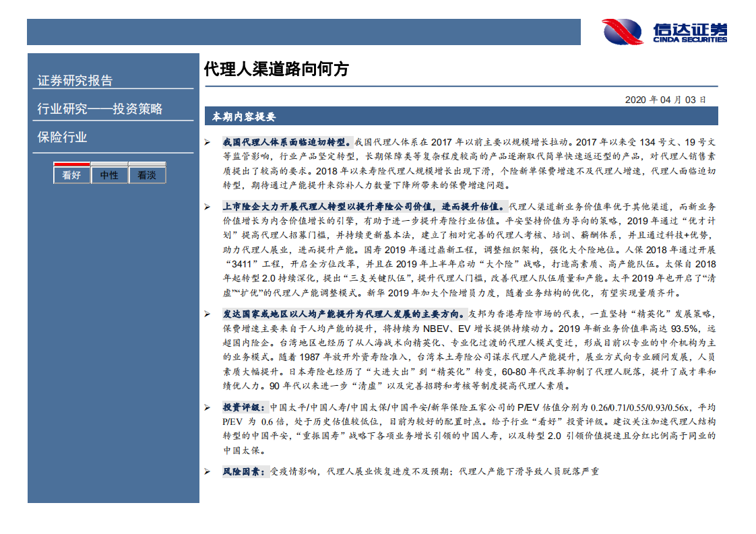Click the 本期内容提要 header banner
Screen dimensions: 756x534
click(x=243, y=117)
